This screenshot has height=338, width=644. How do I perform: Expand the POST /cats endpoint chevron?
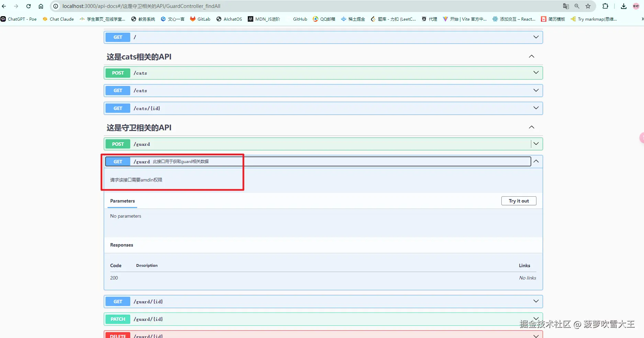536,73
